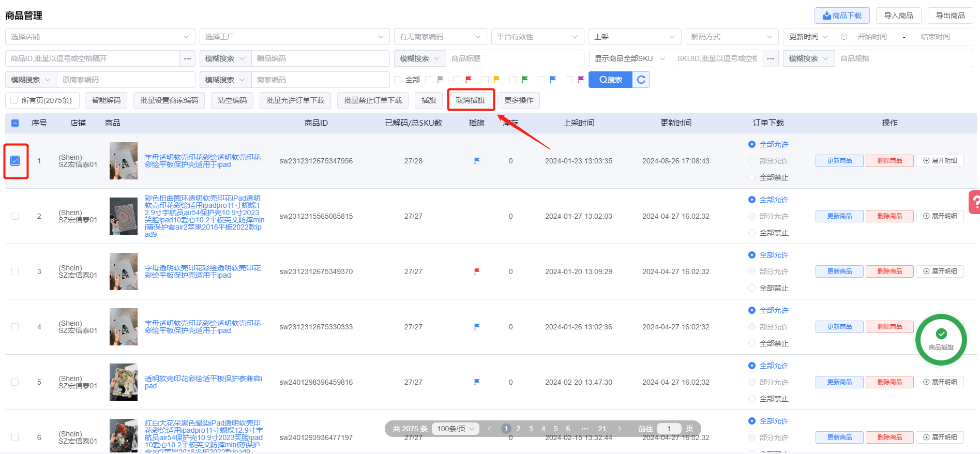Click the 取消插旗 button

click(x=471, y=100)
